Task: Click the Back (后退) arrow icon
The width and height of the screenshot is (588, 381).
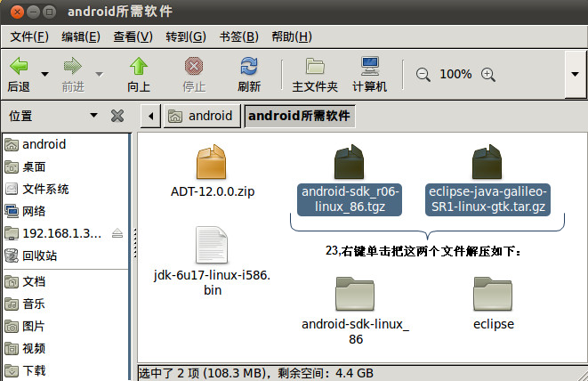Action: (19, 67)
